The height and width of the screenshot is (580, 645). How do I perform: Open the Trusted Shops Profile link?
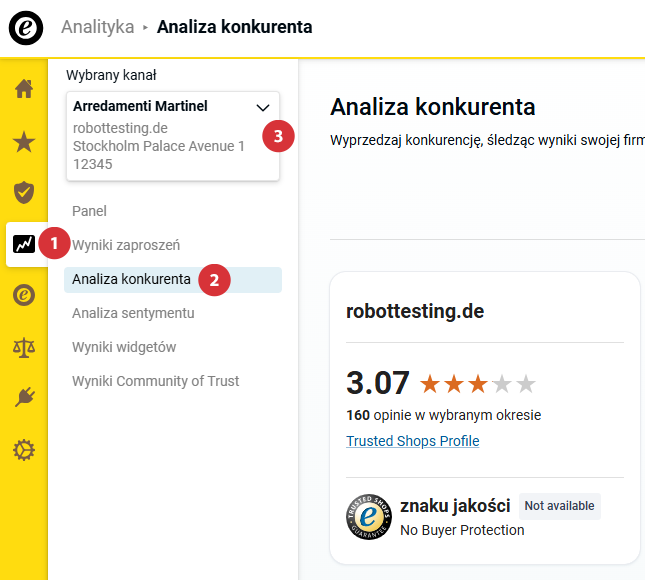tap(412, 441)
